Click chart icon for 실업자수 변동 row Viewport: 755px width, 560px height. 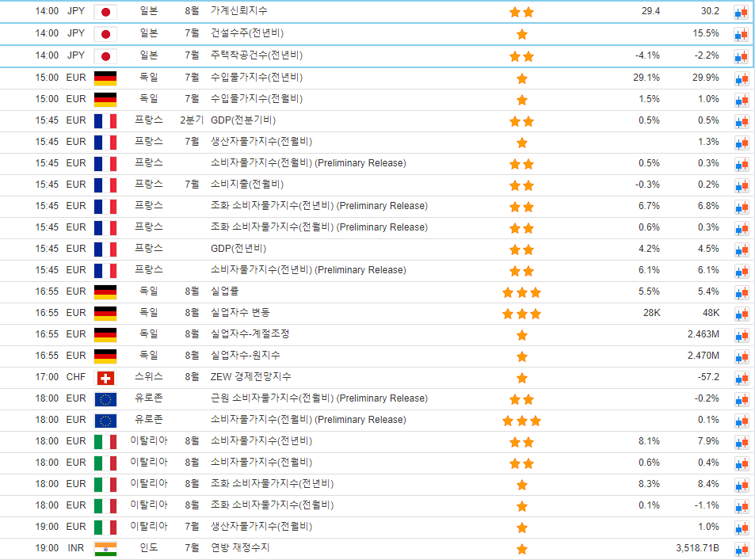coord(741,314)
